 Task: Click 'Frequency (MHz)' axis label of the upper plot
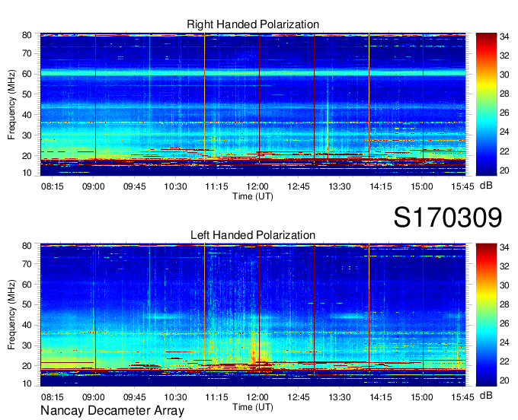[11, 104]
